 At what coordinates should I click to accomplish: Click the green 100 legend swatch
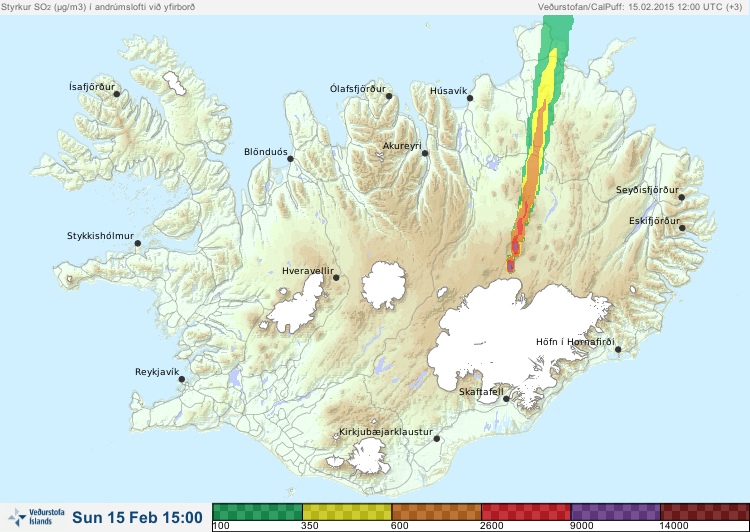point(257,512)
